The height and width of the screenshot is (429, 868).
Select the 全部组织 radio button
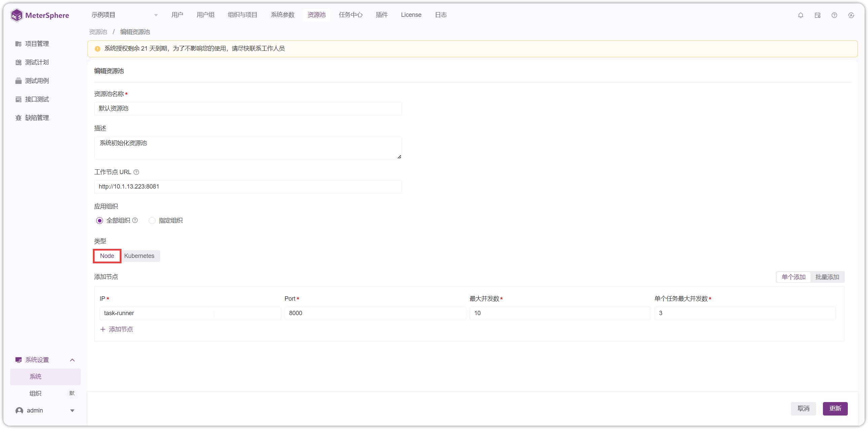point(99,221)
